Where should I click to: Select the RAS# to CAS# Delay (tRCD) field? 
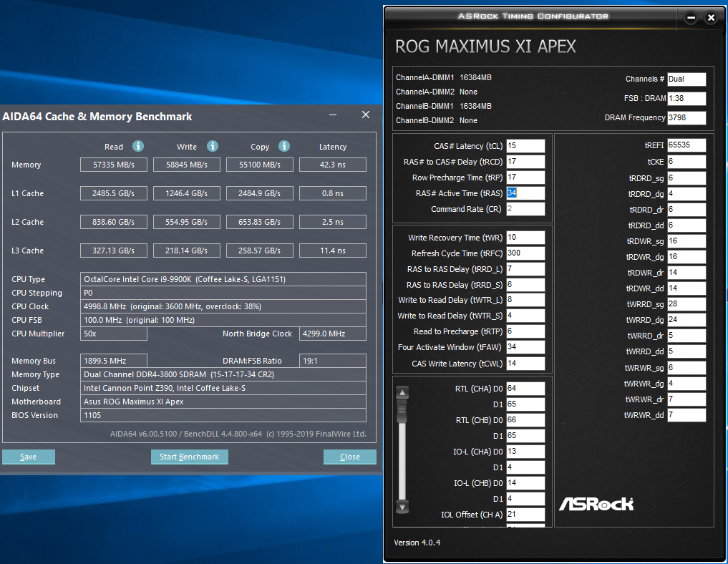[x=525, y=162]
